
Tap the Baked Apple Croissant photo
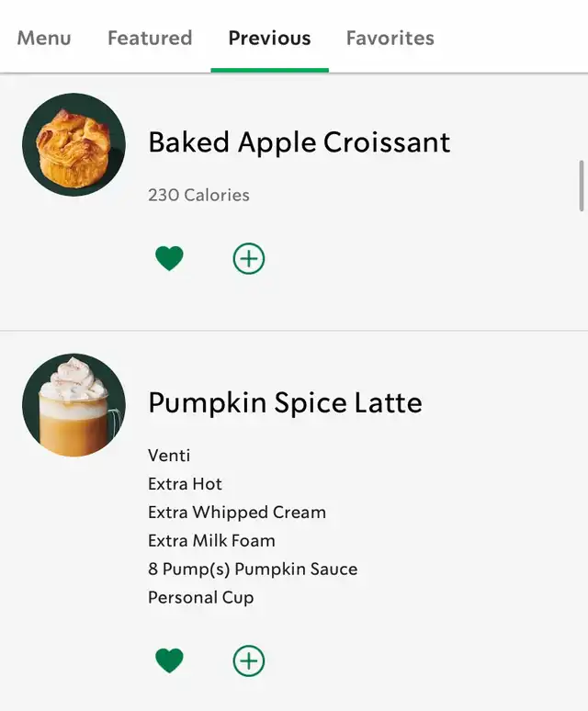(x=73, y=144)
